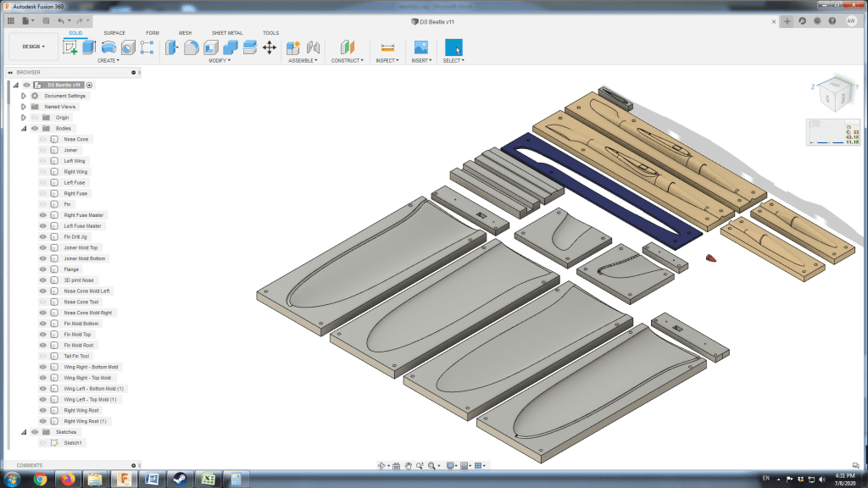The image size is (868, 488).
Task: Toggle visibility of Flange body
Action: tap(42, 269)
